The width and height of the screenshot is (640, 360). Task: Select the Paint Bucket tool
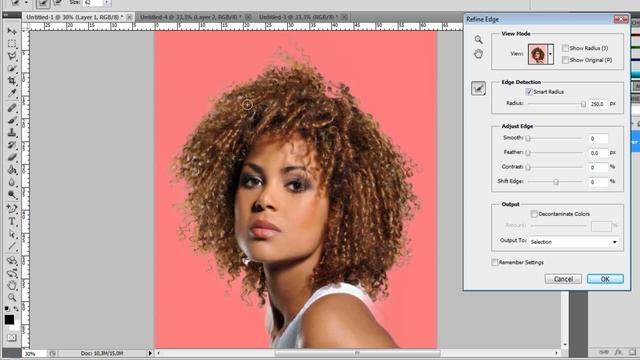(x=12, y=170)
